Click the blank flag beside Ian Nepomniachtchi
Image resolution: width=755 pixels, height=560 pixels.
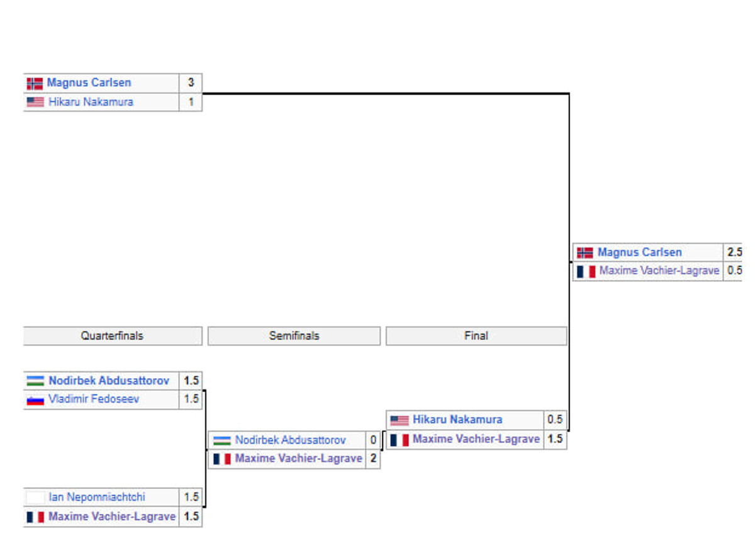click(35, 497)
